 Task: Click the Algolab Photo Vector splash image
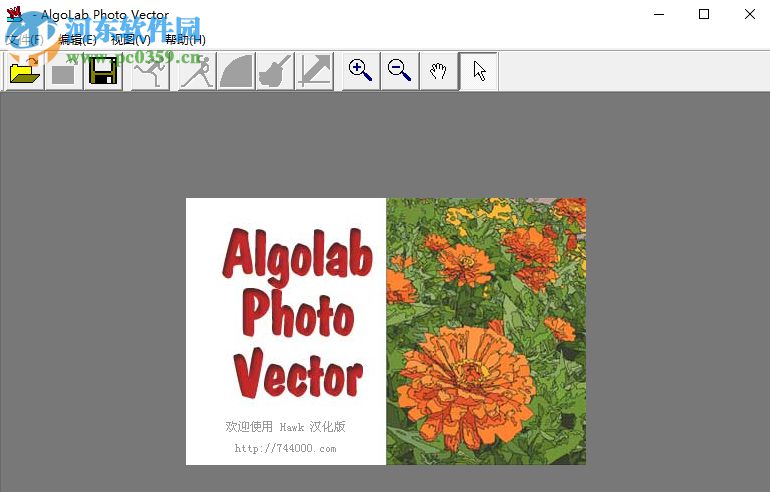pyautogui.click(x=386, y=331)
